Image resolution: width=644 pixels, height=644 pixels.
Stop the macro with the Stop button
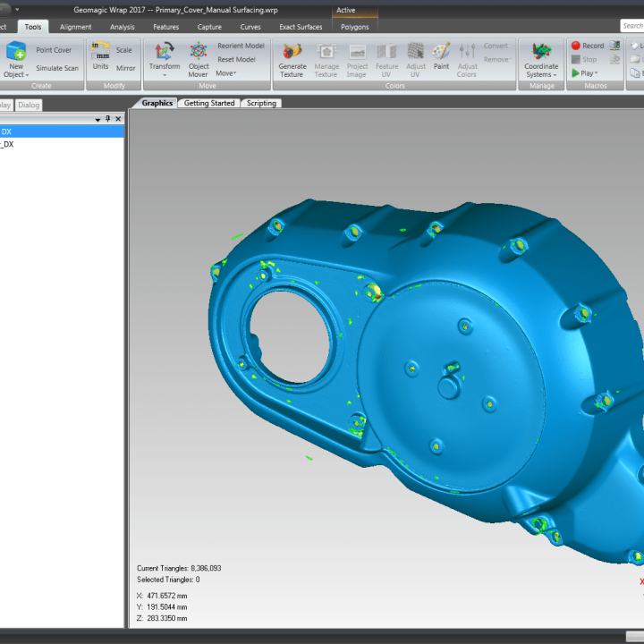pos(584,60)
